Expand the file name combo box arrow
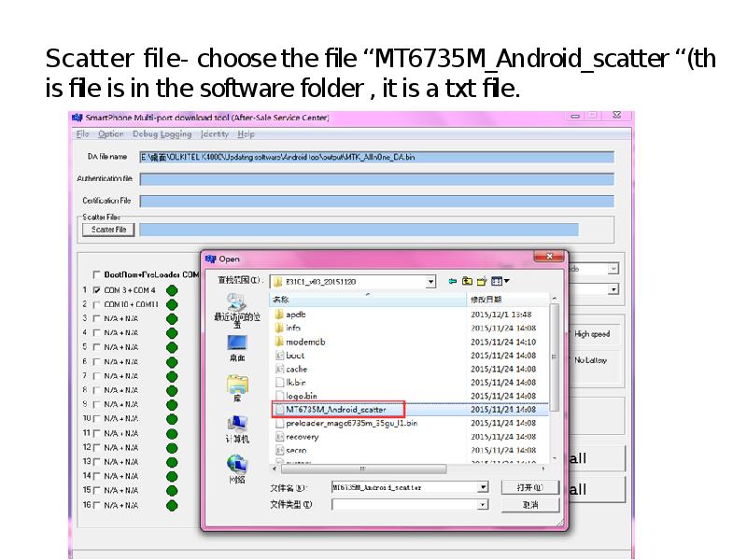The width and height of the screenshot is (747, 560). click(x=483, y=487)
